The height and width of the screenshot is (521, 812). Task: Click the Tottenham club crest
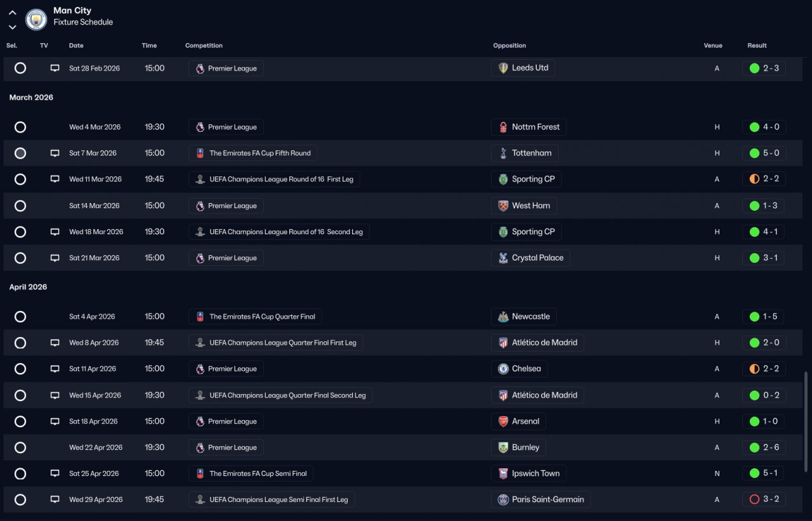(x=503, y=153)
